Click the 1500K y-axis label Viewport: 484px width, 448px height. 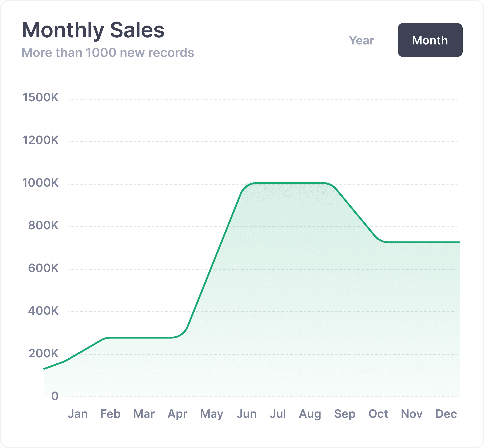click(40, 98)
